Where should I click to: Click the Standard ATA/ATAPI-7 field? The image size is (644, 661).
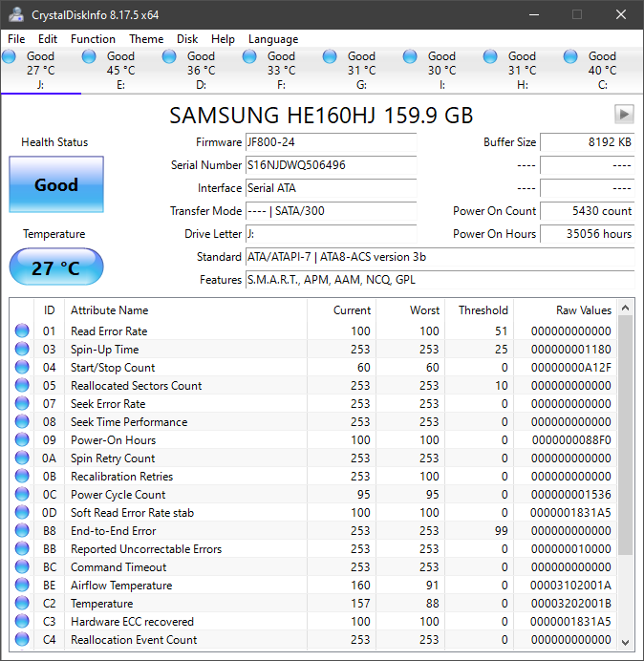point(440,257)
